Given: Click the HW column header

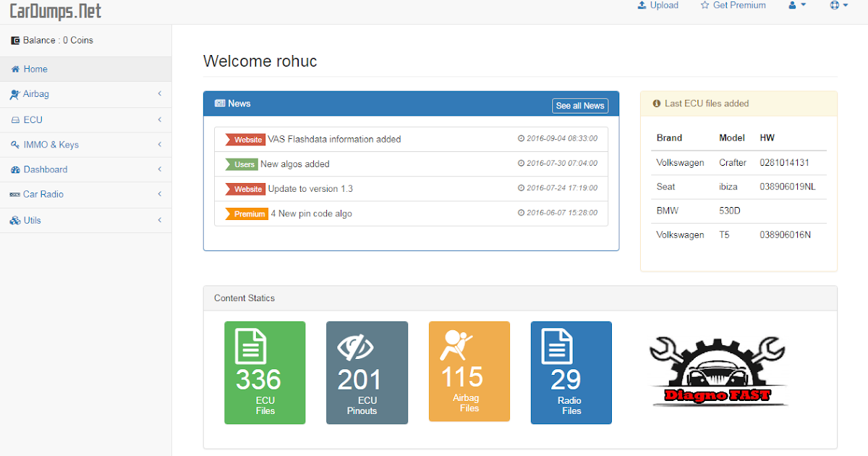Looking at the screenshot, I should [x=767, y=138].
